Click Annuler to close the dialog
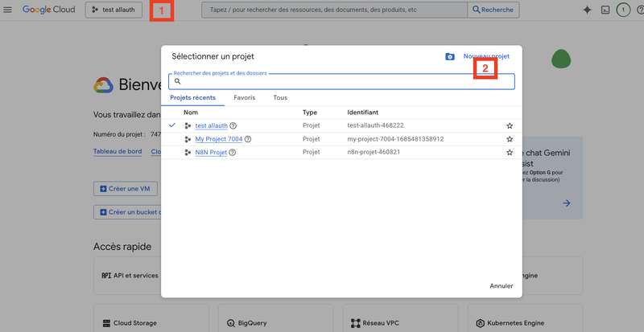The width and height of the screenshot is (644, 332). click(501, 286)
